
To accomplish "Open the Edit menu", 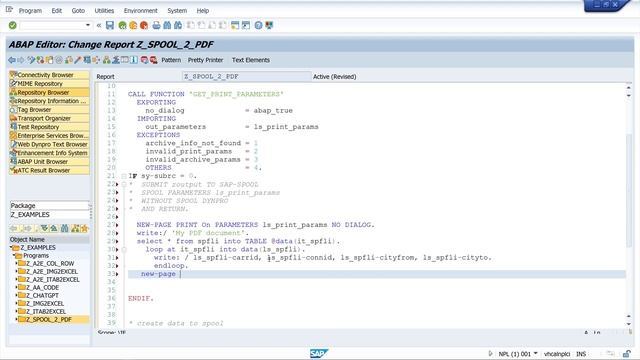I will point(57,11).
